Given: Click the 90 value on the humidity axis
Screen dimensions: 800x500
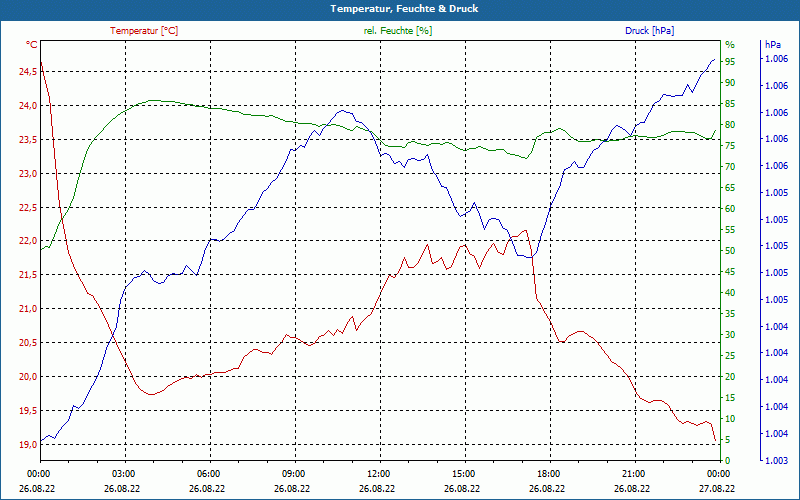Looking at the screenshot, I should (x=730, y=83).
